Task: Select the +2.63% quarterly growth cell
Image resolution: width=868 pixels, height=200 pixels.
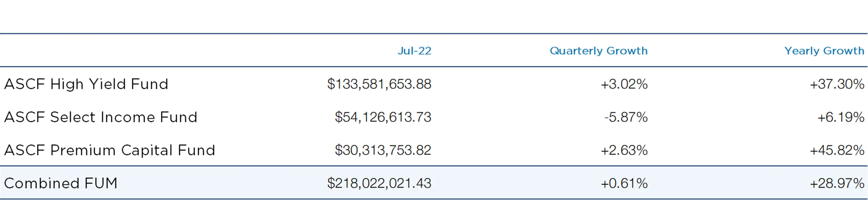Action: click(x=624, y=150)
